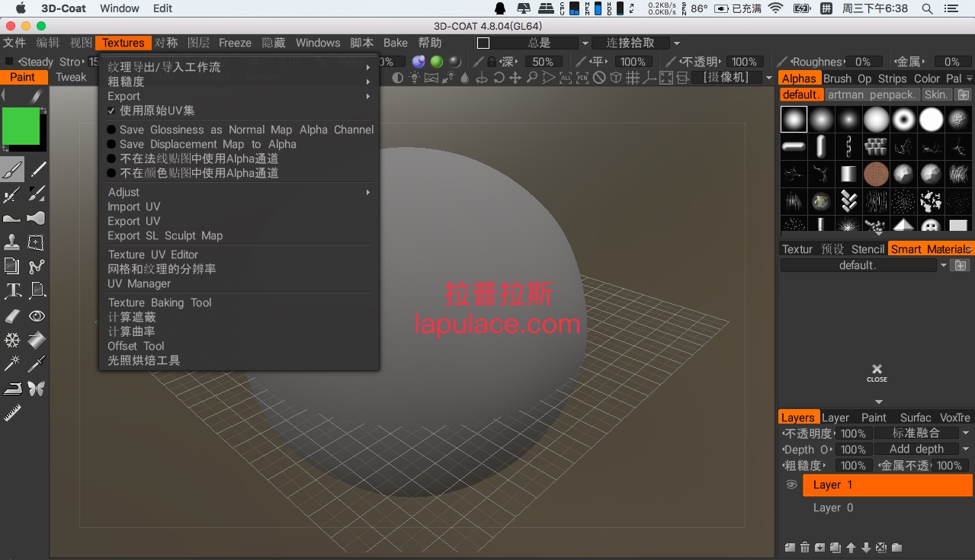Click the Move/pan camera icon

pyautogui.click(x=515, y=78)
